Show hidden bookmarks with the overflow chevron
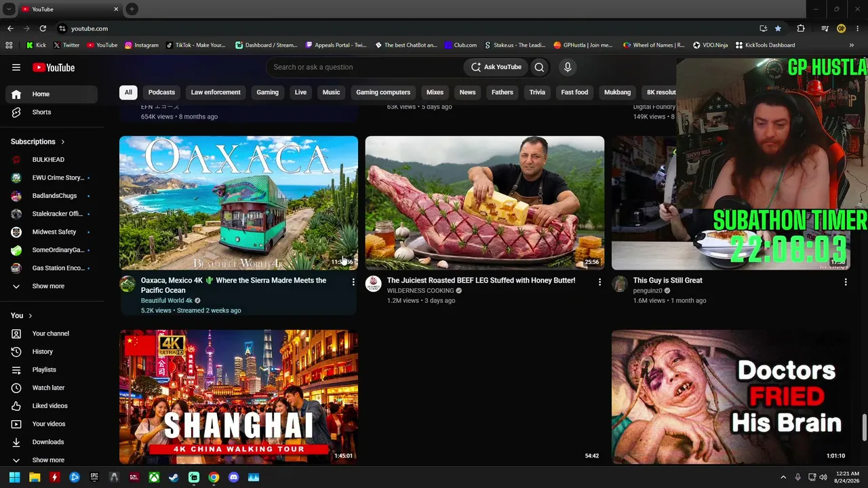Image resolution: width=868 pixels, height=488 pixels. click(x=852, y=45)
